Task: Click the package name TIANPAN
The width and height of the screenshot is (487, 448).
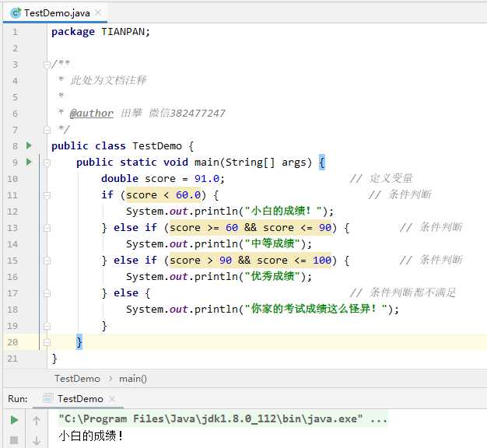Action: 123,32
